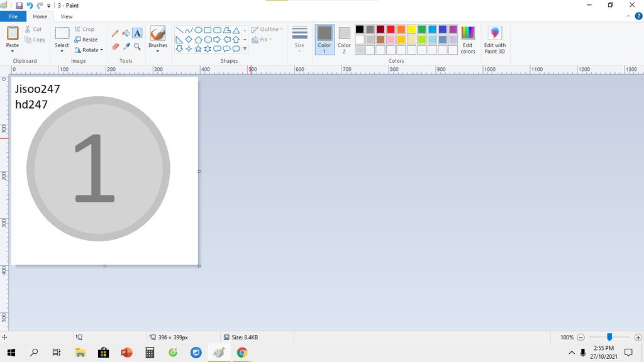
Task: Choose the Five-point star shape
Action: tap(198, 49)
